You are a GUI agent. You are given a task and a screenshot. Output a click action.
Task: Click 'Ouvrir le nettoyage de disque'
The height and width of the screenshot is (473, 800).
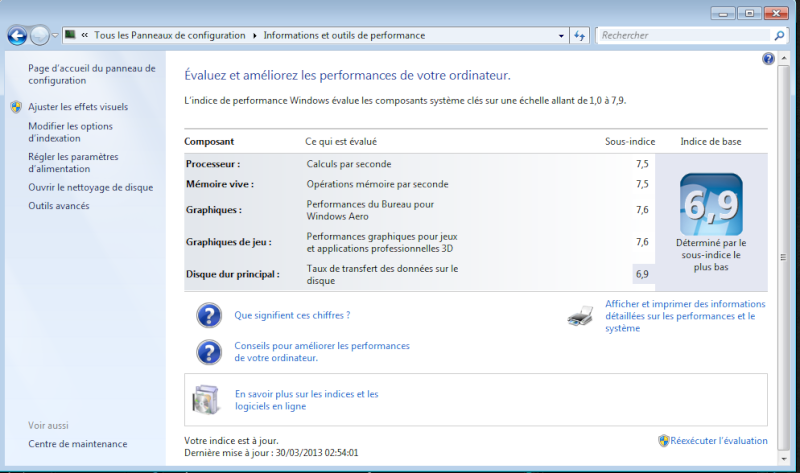90,187
